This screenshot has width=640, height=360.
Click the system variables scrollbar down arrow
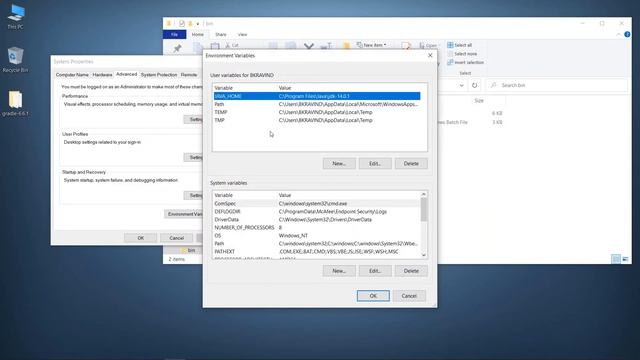pyautogui.click(x=424, y=255)
